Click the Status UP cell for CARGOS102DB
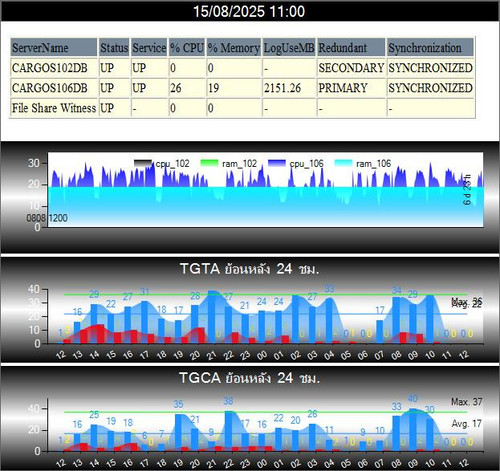The image size is (500, 471). (114, 68)
